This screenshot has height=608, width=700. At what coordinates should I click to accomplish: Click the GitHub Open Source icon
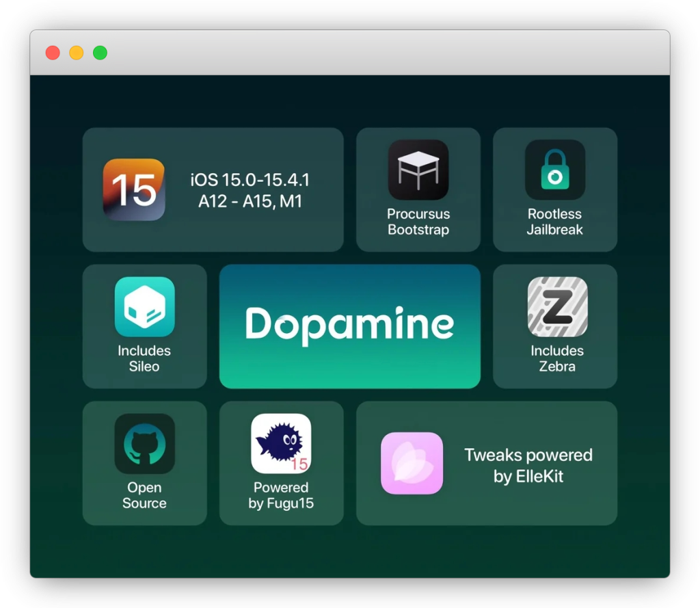point(145,443)
